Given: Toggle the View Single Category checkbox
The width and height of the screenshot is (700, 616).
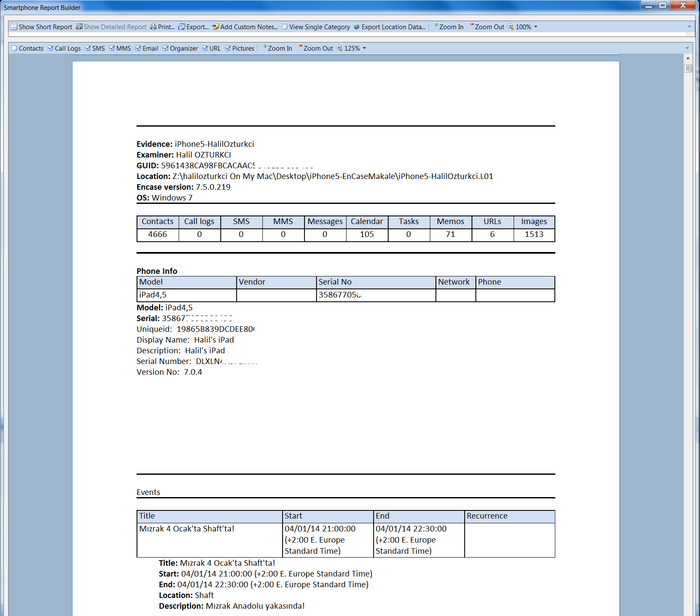Looking at the screenshot, I should (285, 27).
